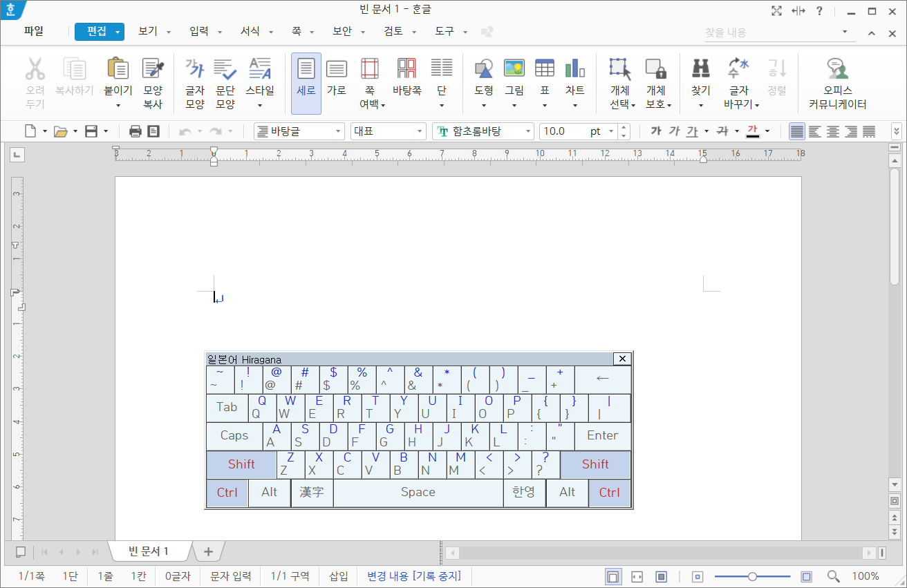Click the print preview icon
The image size is (907, 588).
pos(153,131)
